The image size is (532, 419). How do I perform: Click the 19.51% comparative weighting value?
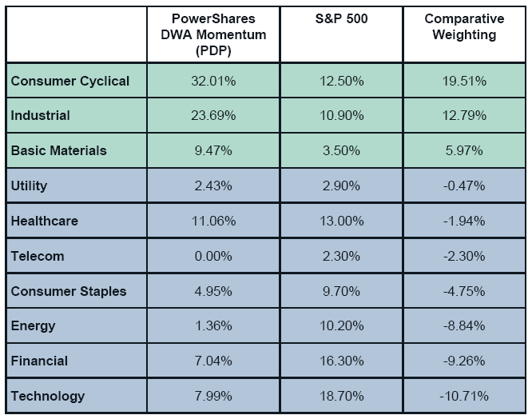coord(464,81)
